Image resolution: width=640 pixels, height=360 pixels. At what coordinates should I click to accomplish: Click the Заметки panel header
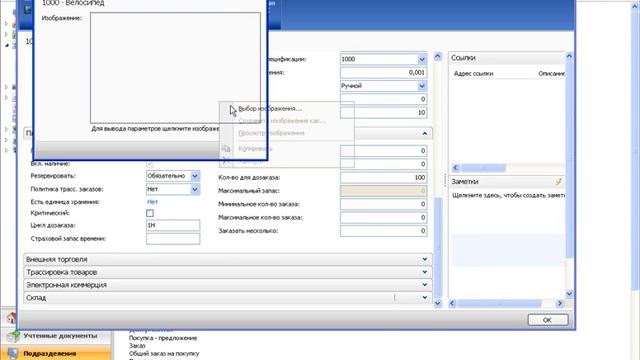tap(507, 182)
